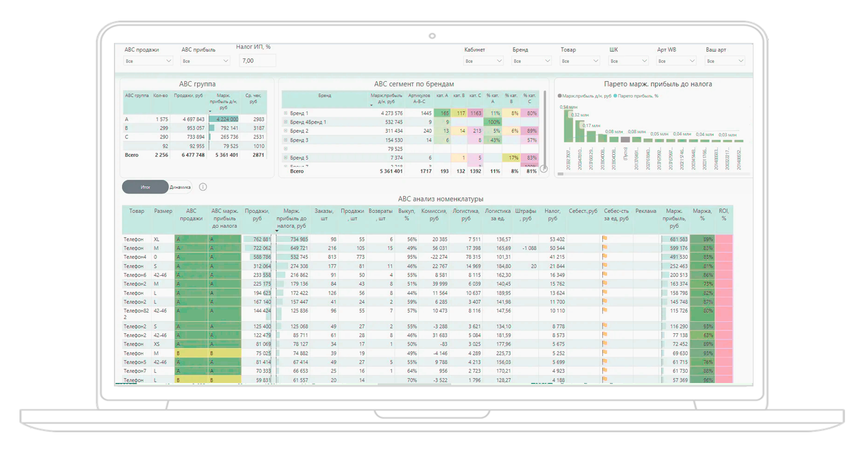Open the Товар filter dropdown
This screenshot has height=450, width=868.
point(579,61)
